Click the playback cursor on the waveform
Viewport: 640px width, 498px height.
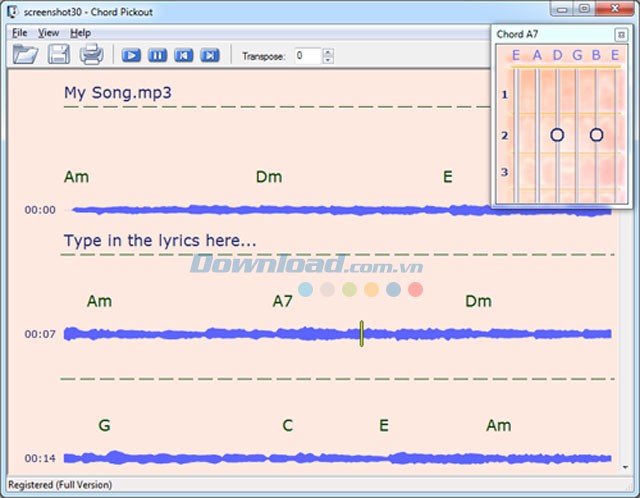pos(361,334)
